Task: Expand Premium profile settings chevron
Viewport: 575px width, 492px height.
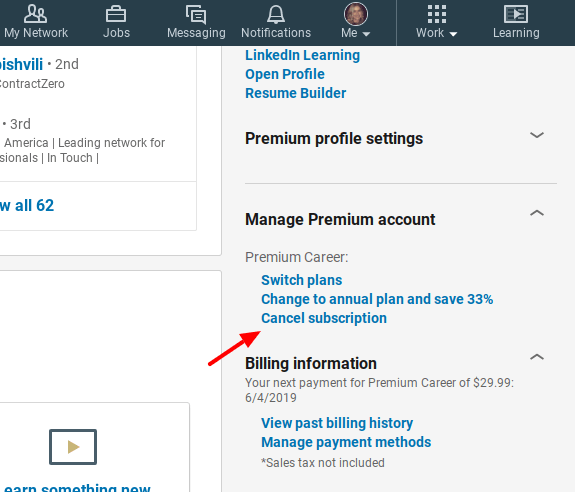Action: point(537,135)
